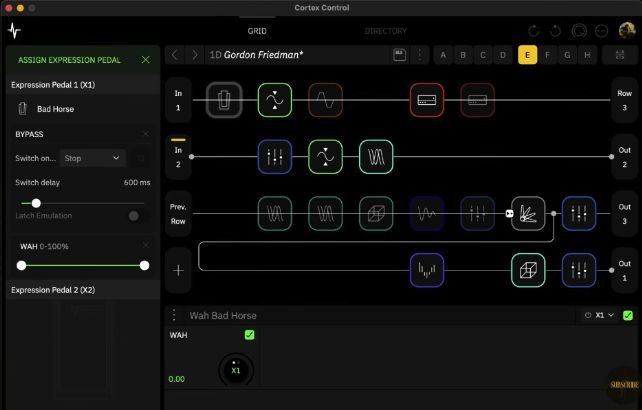642x410 pixels.
Task: Select the dimmed red amp block in row In 1
Action: [x=477, y=100]
